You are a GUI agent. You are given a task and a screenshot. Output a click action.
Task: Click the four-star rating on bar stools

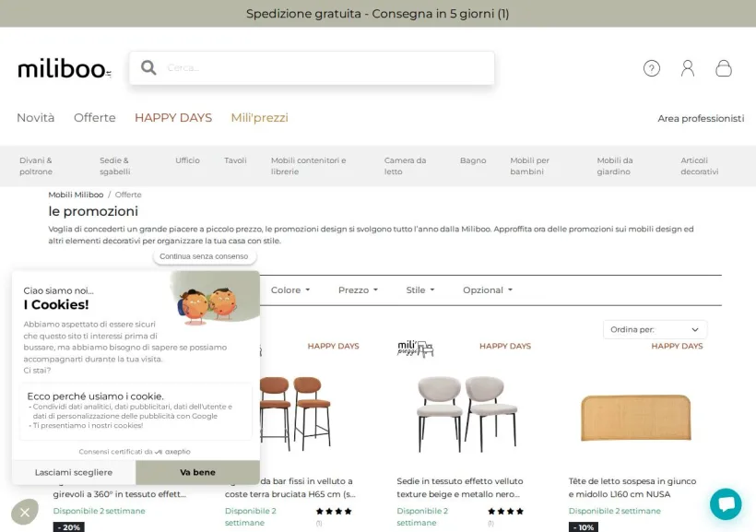pyautogui.click(x=334, y=512)
